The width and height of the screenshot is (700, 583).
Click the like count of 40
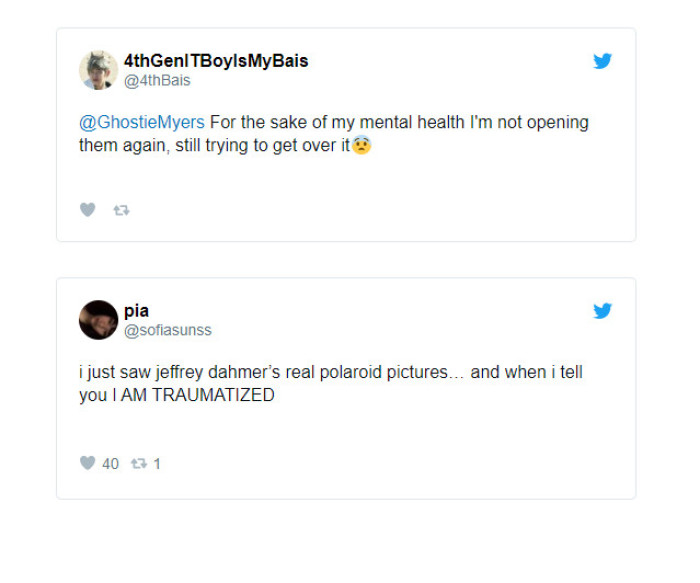pyautogui.click(x=110, y=464)
